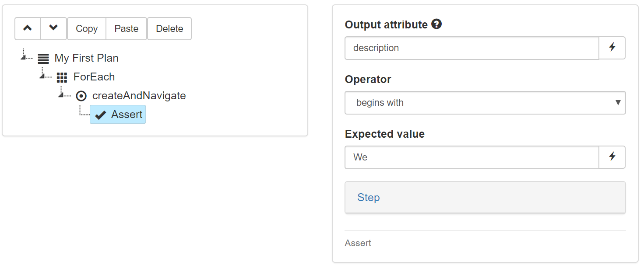Expand the Step panel link
This screenshot has height=268, width=644.
(x=369, y=197)
